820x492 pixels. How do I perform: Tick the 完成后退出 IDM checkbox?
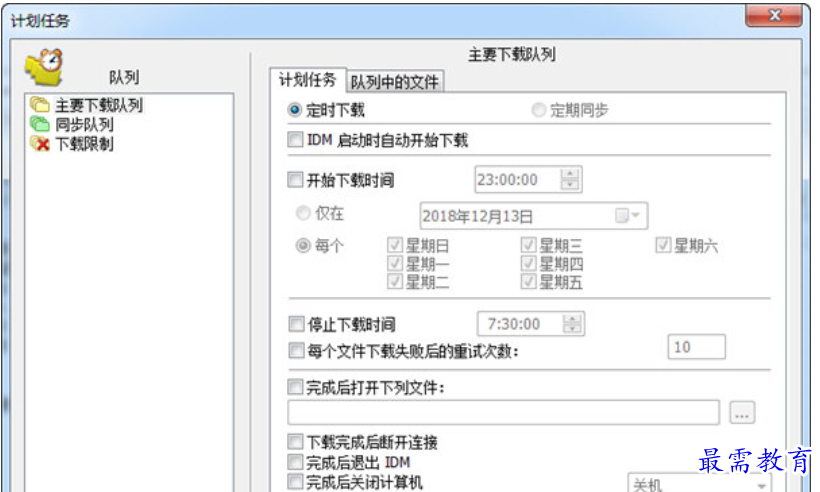(x=295, y=462)
